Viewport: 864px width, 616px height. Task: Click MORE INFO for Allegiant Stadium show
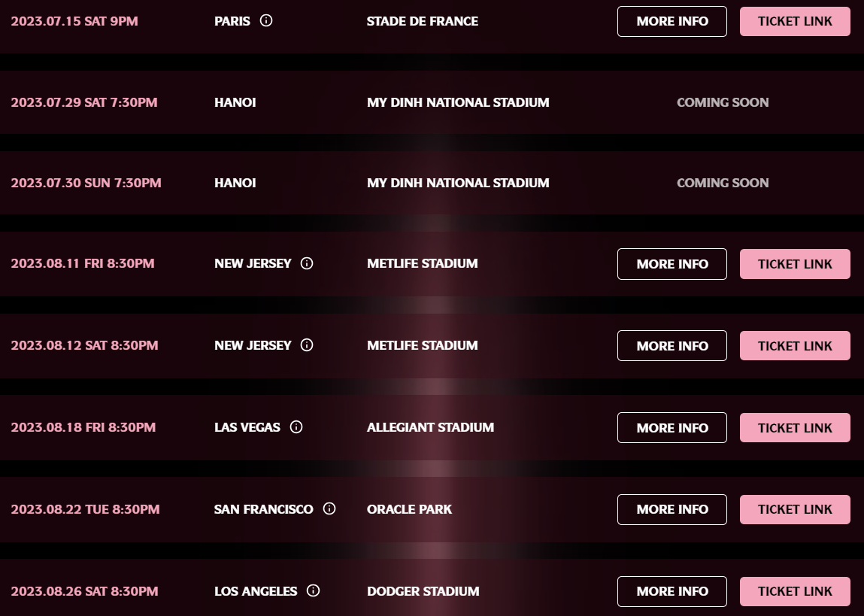pos(672,427)
